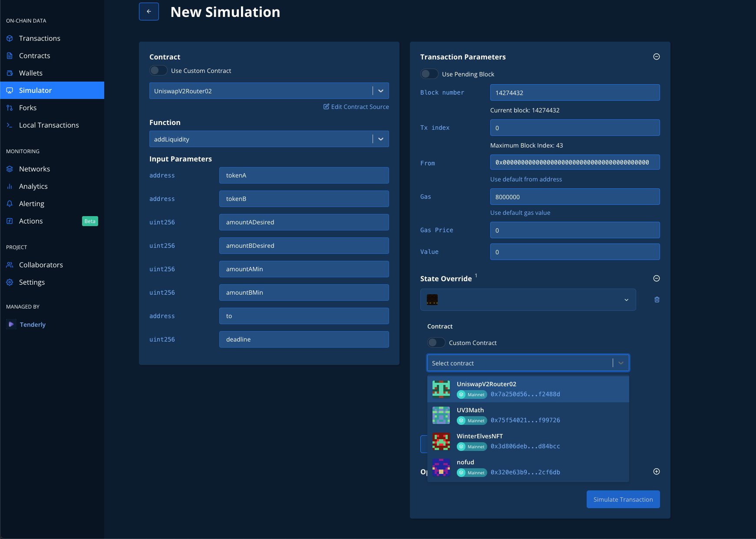This screenshot has width=756, height=539.
Task: Click the tokenA address input field
Action: (x=304, y=175)
